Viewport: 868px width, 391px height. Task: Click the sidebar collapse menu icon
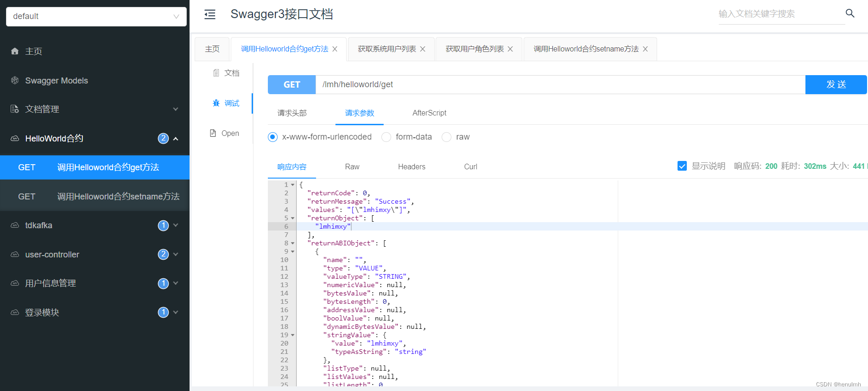[x=210, y=14]
